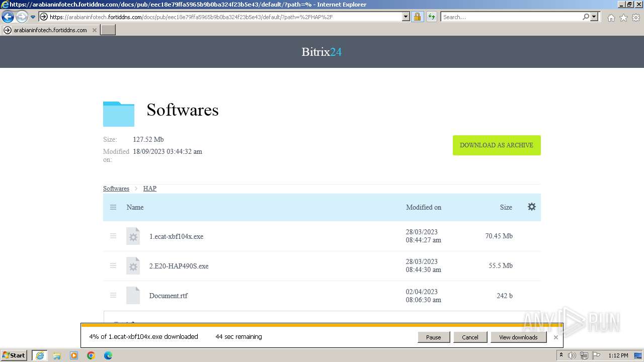Close the arabianinfotech.fortiddns.com tab
The width and height of the screenshot is (644, 362).
point(94,30)
